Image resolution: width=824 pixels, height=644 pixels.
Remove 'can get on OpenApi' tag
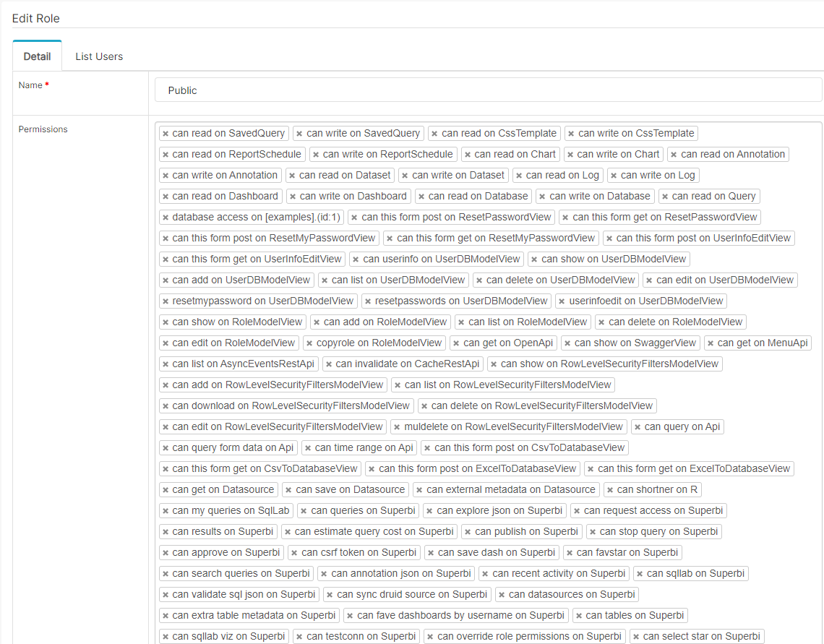[456, 344]
